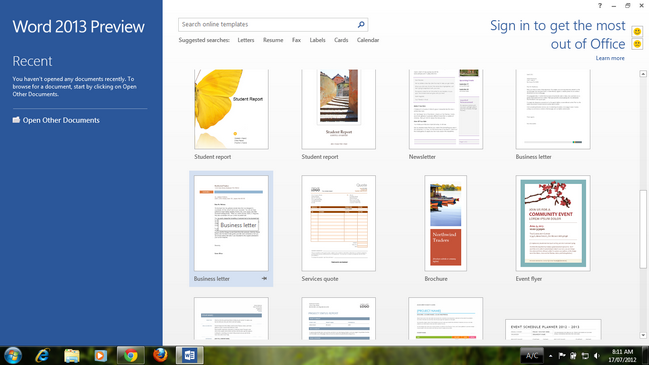The width and height of the screenshot is (649, 365).
Task: Open the Project Name template thumbnail in the bottom row
Action: [x=446, y=319]
